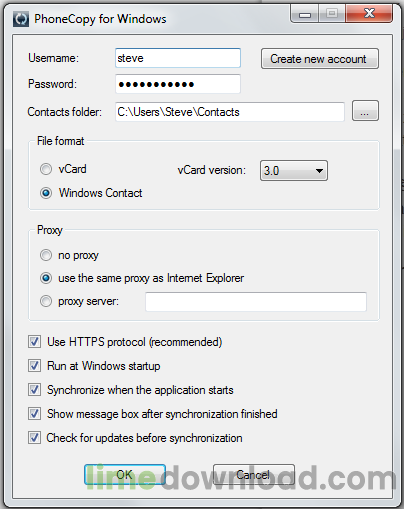Uncheck Synchronize when the application starts
This screenshot has height=509, width=404.
34,390
